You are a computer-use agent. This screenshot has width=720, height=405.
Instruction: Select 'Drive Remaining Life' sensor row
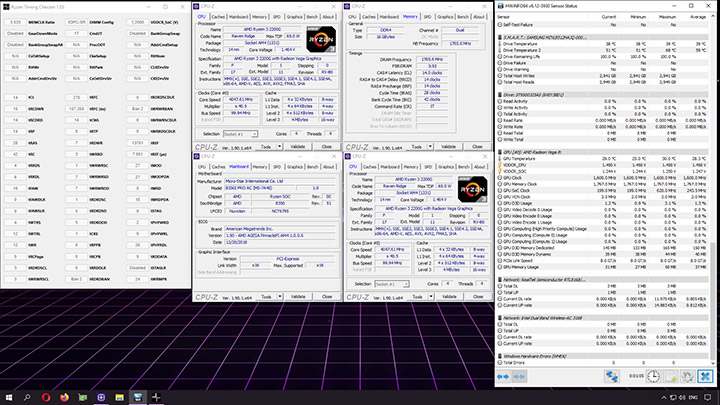click(603, 56)
